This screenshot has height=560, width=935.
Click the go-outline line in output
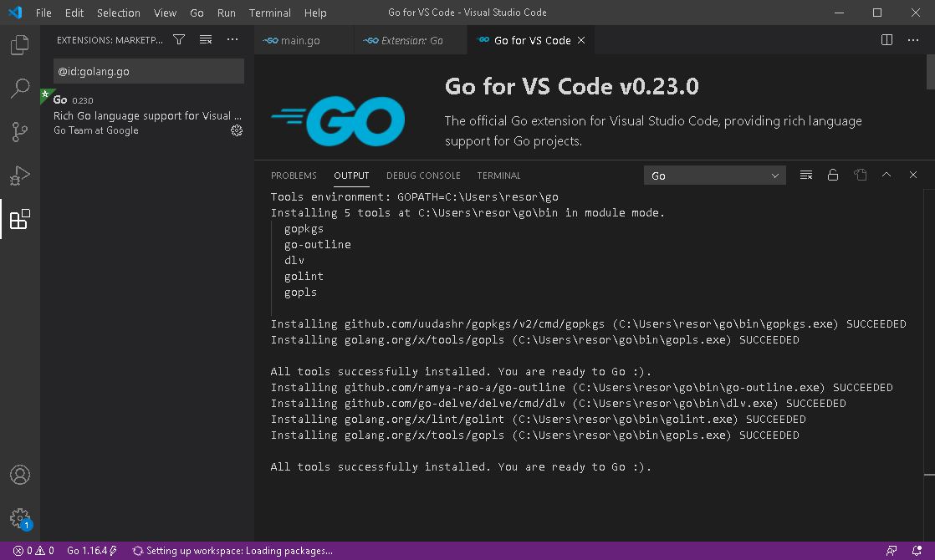[318, 244]
